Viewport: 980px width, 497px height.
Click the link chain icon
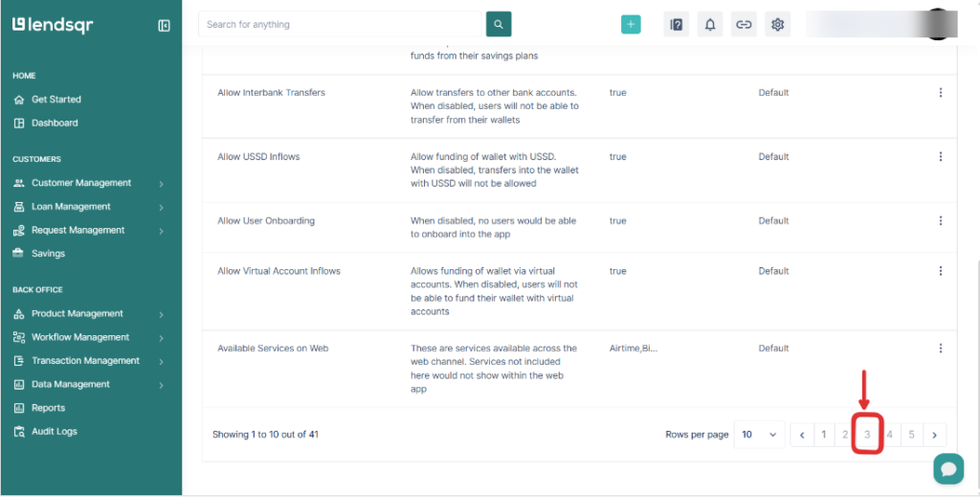click(x=744, y=24)
